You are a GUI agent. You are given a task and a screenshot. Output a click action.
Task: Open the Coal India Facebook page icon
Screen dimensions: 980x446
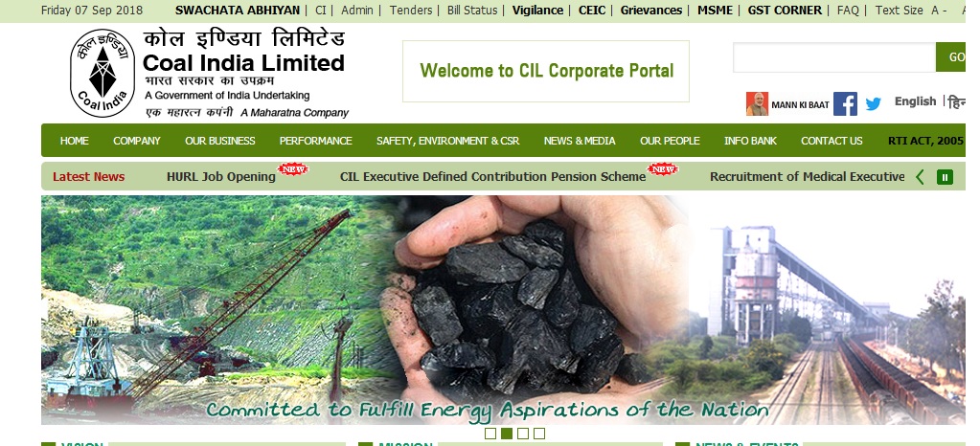pos(845,103)
